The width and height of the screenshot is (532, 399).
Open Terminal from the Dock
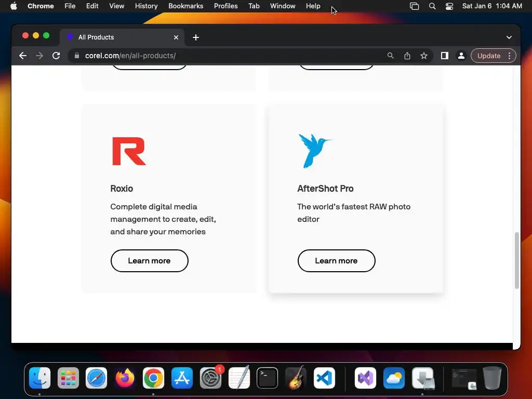click(268, 378)
